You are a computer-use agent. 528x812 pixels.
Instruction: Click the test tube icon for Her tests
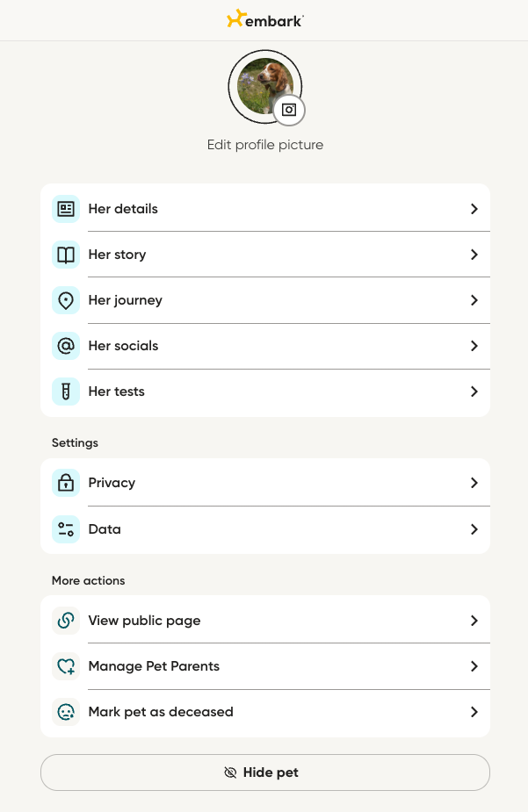(66, 392)
